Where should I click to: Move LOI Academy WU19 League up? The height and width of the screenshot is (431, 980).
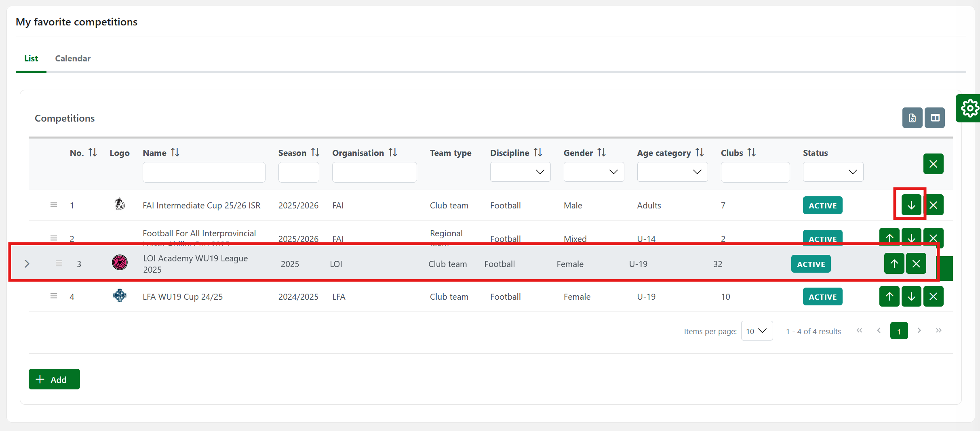tap(894, 264)
